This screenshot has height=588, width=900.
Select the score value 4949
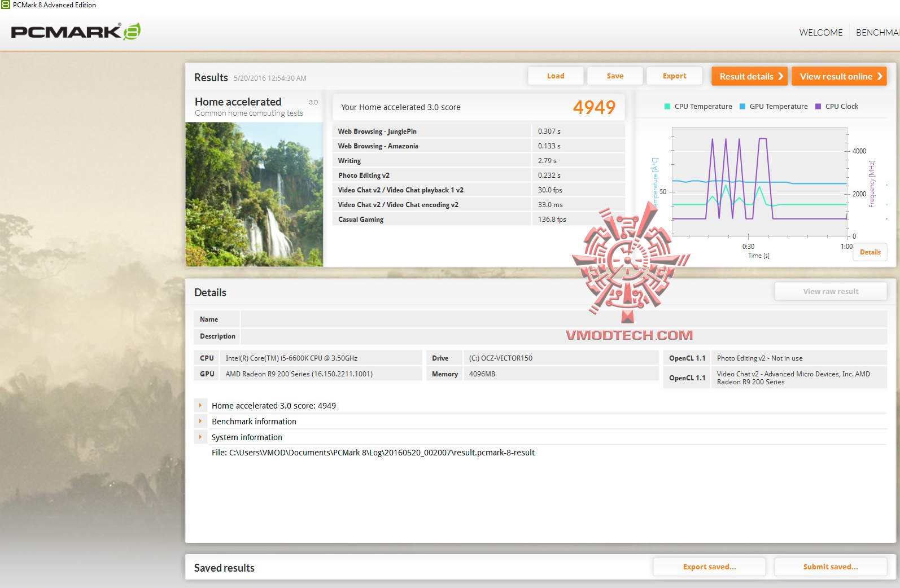click(x=594, y=107)
